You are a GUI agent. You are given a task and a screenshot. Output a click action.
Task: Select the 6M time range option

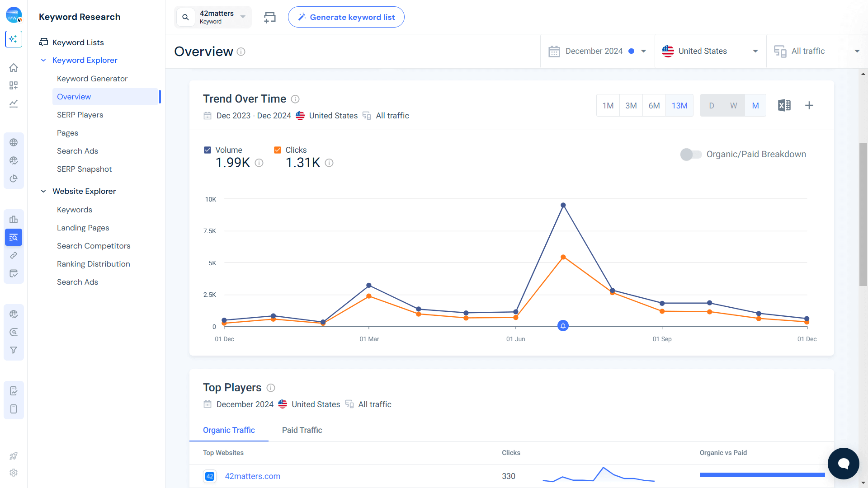654,105
